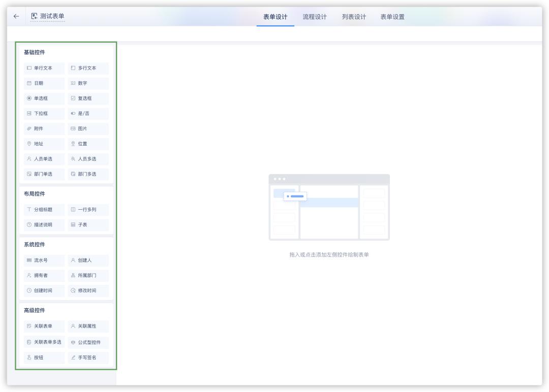The width and height of the screenshot is (549, 392).
Task: Click the 地址 pin icon
Action: pos(29,144)
